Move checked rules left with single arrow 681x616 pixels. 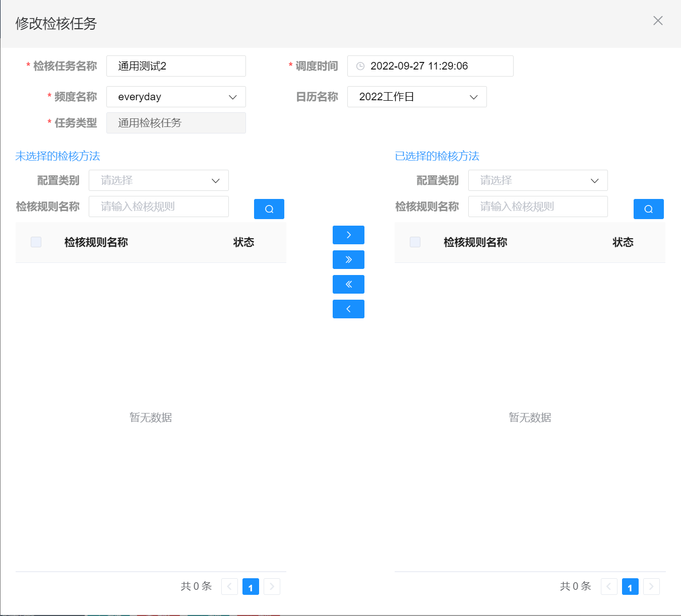pyautogui.click(x=348, y=309)
